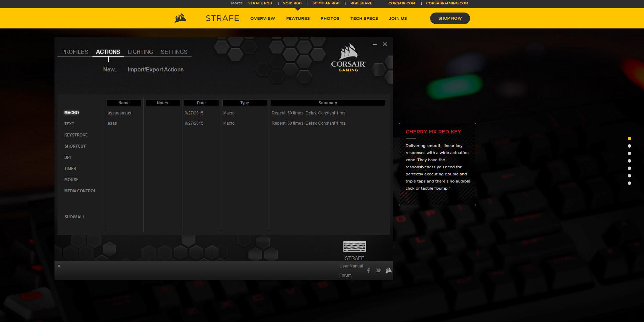The height and width of the screenshot is (322, 644).
Task: Select the asasasasas macro row
Action: pyautogui.click(x=119, y=113)
